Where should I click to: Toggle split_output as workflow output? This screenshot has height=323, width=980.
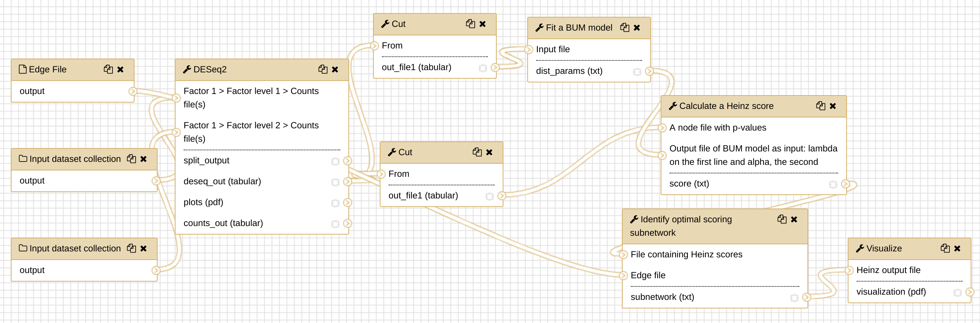[x=335, y=161]
